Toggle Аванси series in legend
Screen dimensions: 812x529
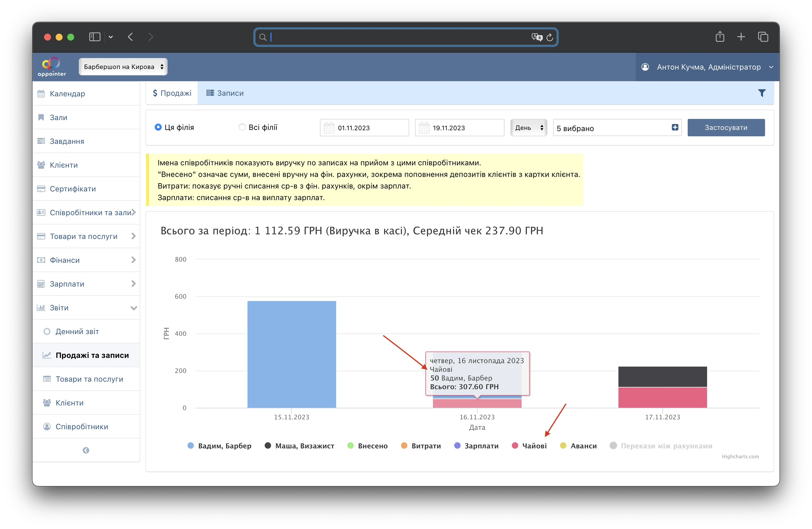tap(578, 446)
